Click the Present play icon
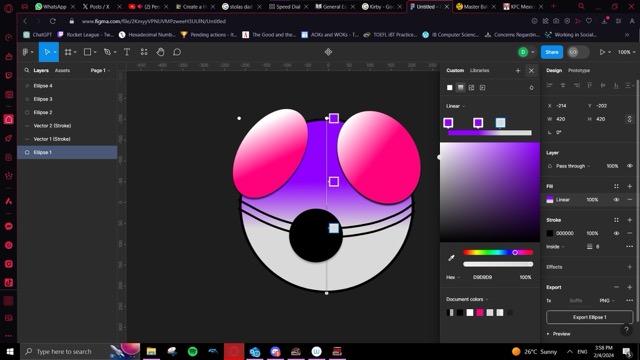 point(602,52)
